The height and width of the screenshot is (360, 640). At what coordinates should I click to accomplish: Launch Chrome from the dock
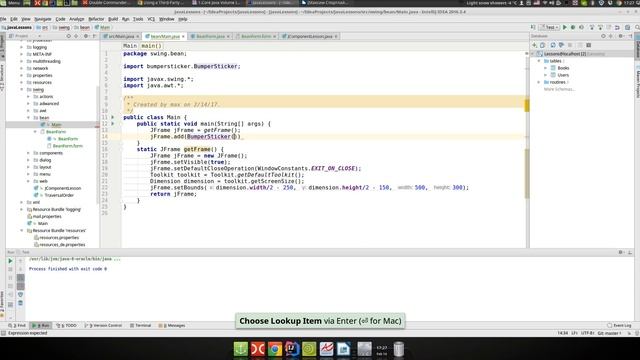point(275,349)
